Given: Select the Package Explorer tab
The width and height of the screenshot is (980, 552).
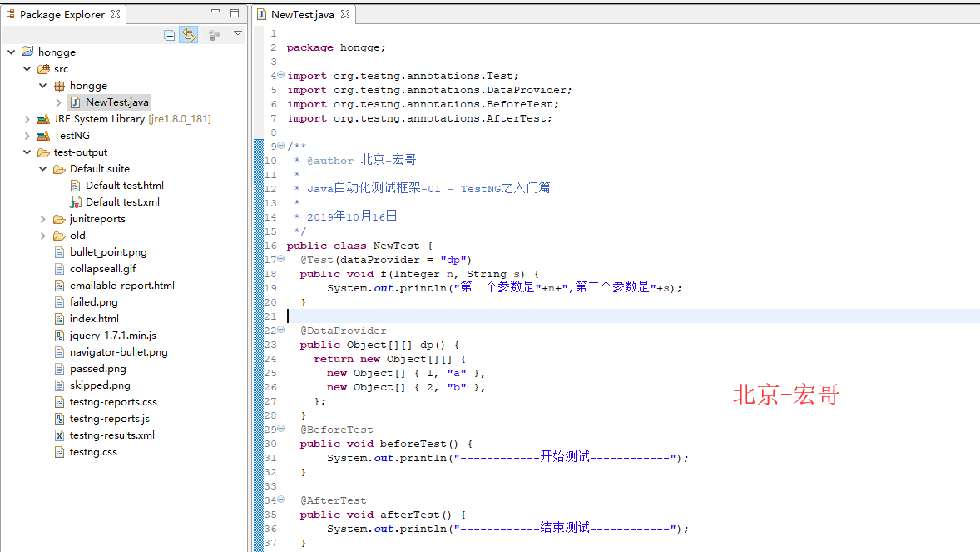Looking at the screenshot, I should coord(62,14).
